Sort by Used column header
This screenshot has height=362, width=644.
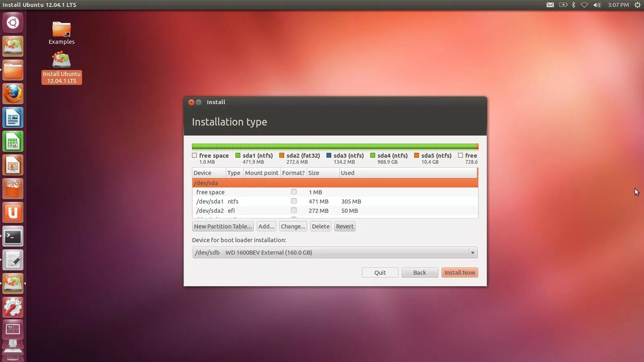tap(408, 173)
